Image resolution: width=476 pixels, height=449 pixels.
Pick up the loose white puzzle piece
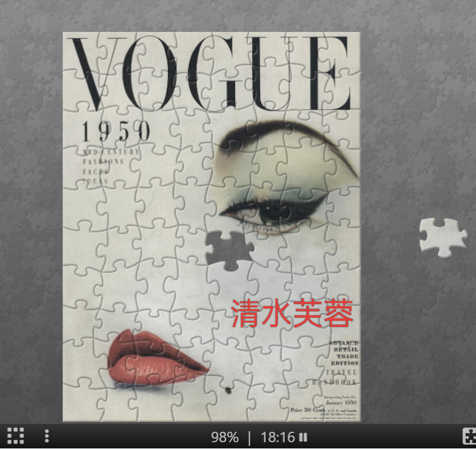pyautogui.click(x=443, y=237)
